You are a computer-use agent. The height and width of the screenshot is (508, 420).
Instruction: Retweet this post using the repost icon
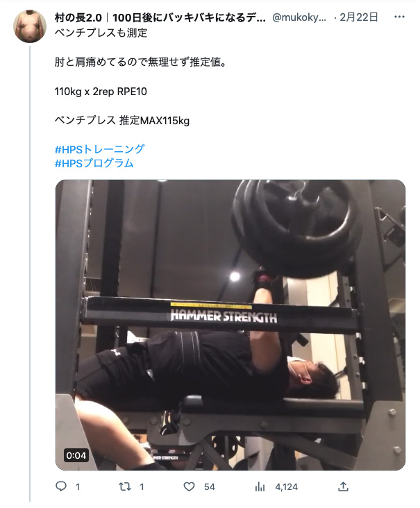click(125, 486)
